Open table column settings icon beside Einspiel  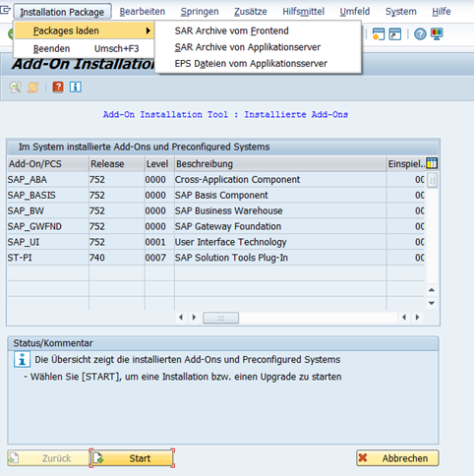click(x=432, y=163)
